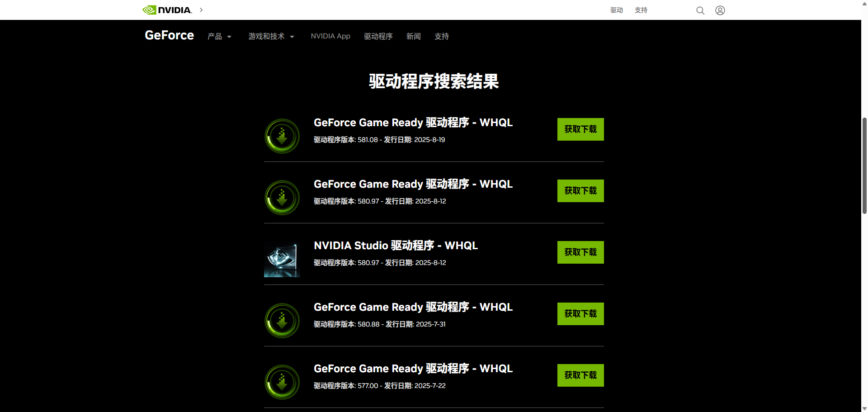Click the chevron next to the NVIDIA logo
Viewport: 868px width, 412px height.
[x=201, y=10]
